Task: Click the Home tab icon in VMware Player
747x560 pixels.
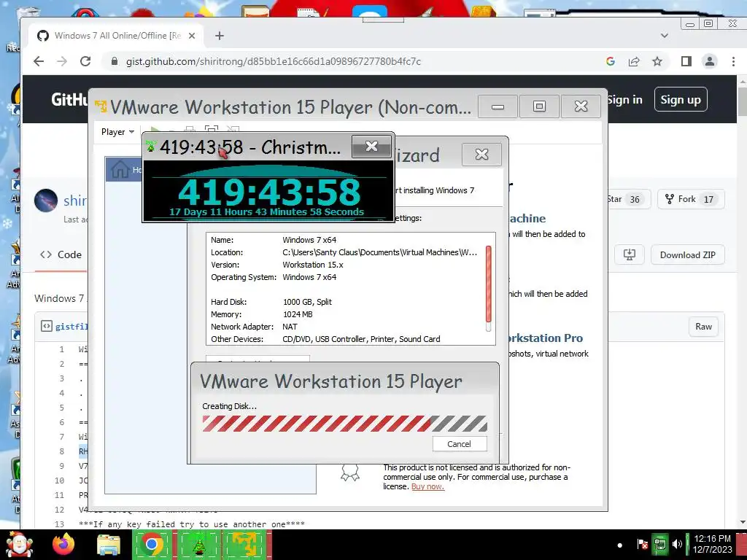Action: pyautogui.click(x=120, y=169)
